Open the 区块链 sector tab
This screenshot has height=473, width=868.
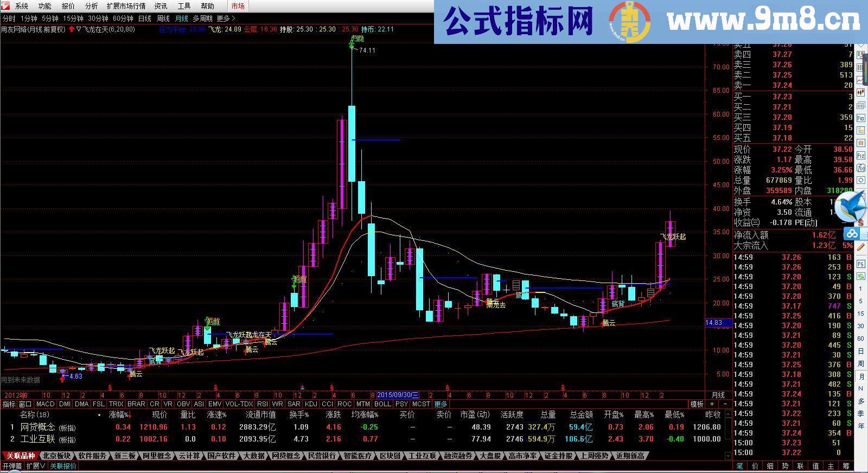390,456
